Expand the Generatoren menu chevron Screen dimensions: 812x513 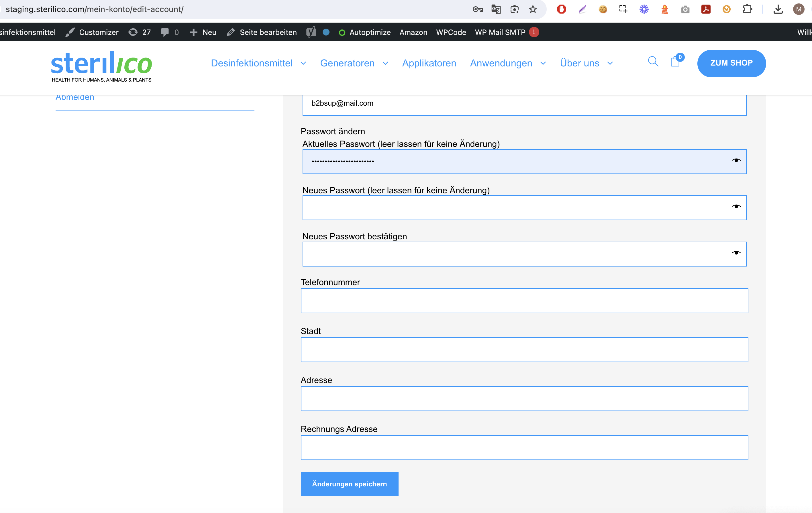click(385, 63)
